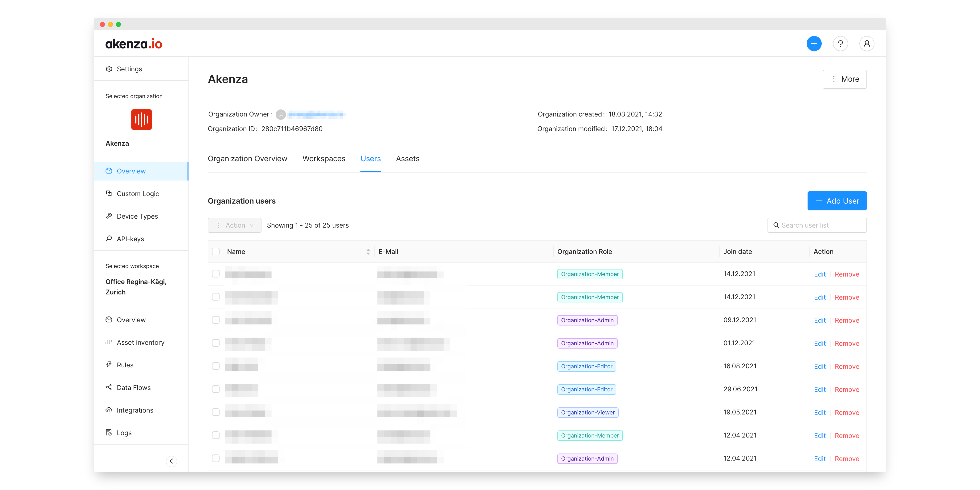Open organization Overview in sidebar
Screen dimensions: 980x490
click(141, 171)
